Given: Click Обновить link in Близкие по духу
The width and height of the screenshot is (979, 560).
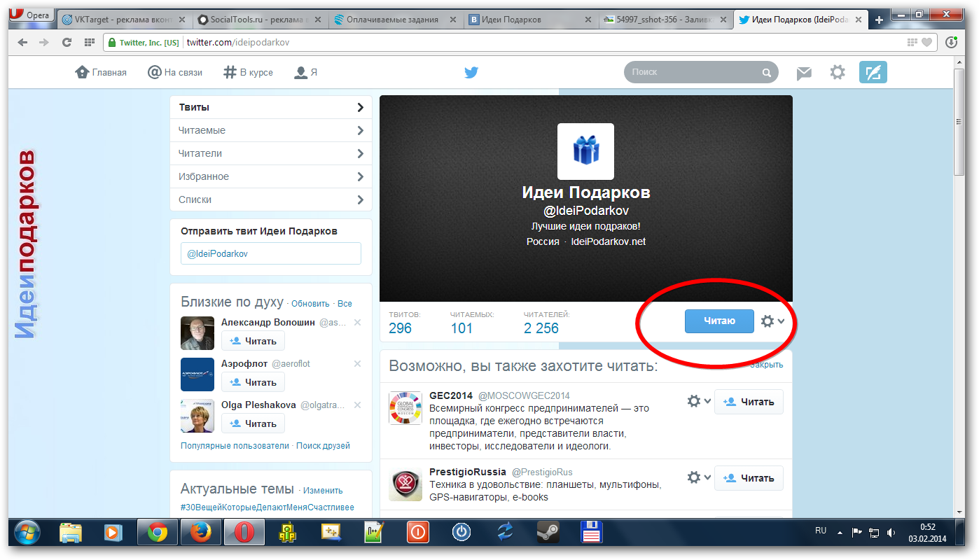Looking at the screenshot, I should pyautogui.click(x=310, y=304).
